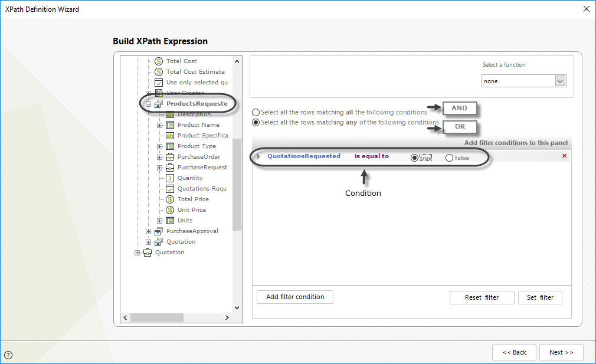The height and width of the screenshot is (364, 596).
Task: Set condition value to true
Action: tap(414, 158)
